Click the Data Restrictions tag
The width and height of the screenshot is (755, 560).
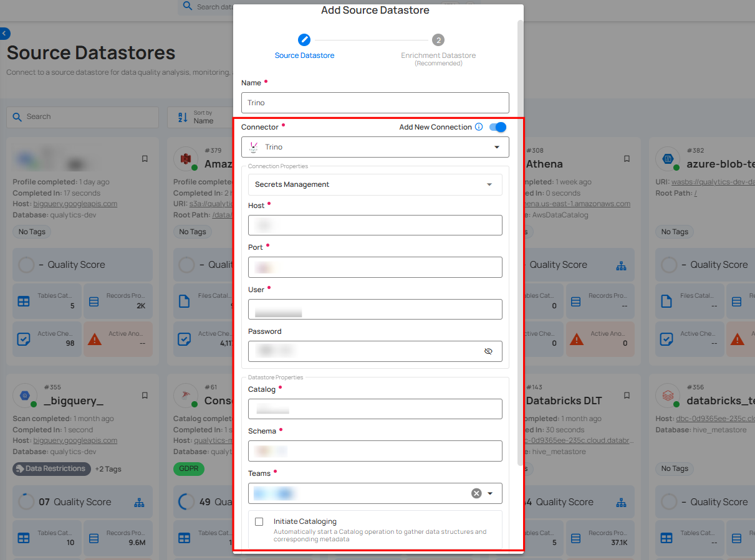click(52, 469)
